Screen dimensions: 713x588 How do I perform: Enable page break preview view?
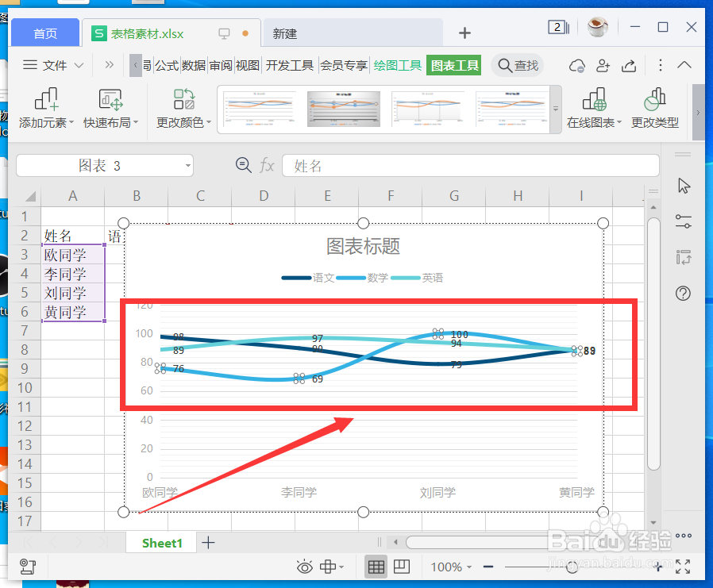pos(401,567)
